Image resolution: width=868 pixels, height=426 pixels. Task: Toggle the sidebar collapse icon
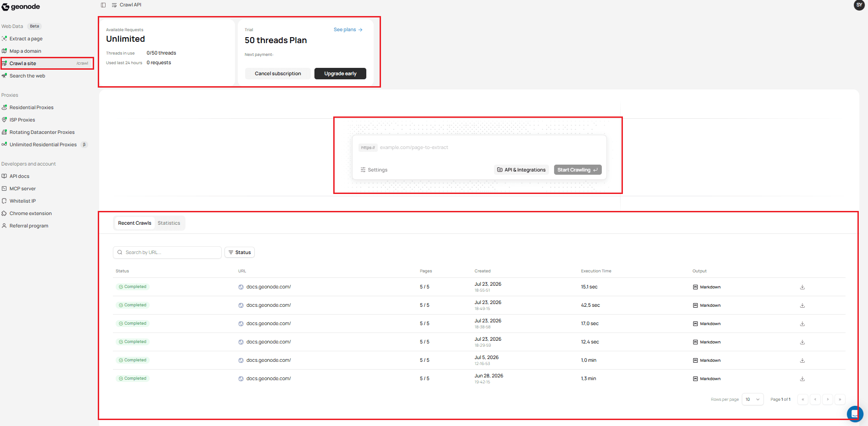[x=103, y=5]
